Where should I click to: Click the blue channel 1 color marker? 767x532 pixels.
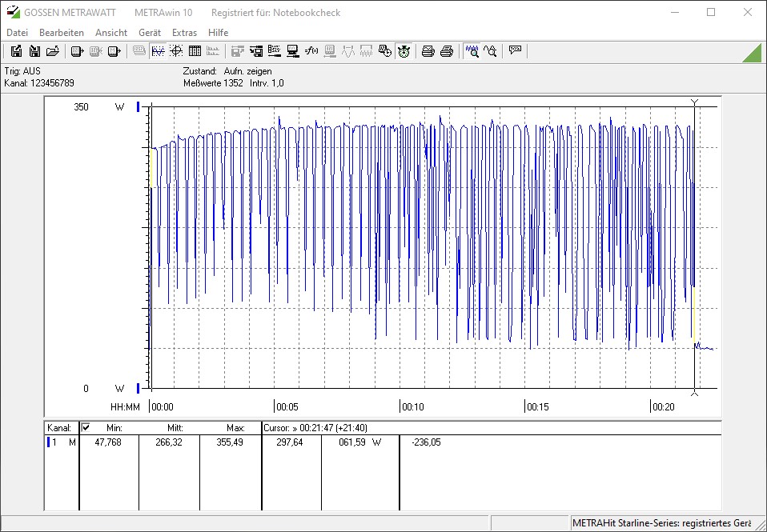tap(49, 442)
